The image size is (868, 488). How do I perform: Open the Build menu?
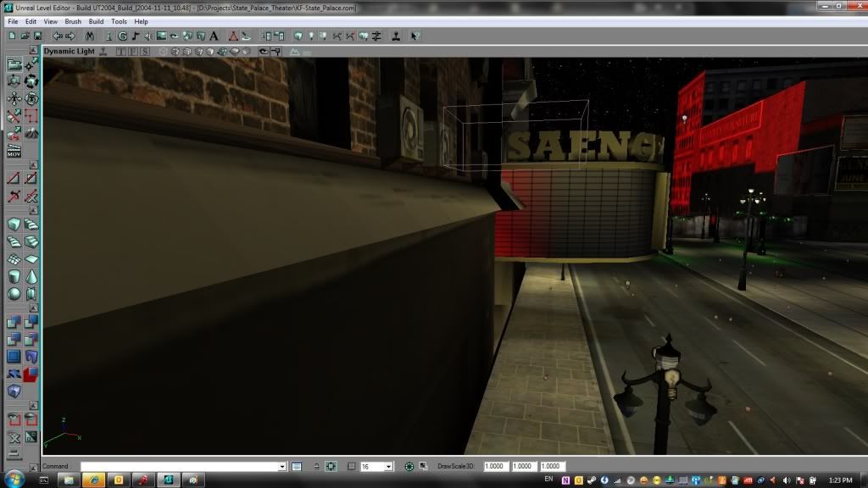[x=96, y=21]
